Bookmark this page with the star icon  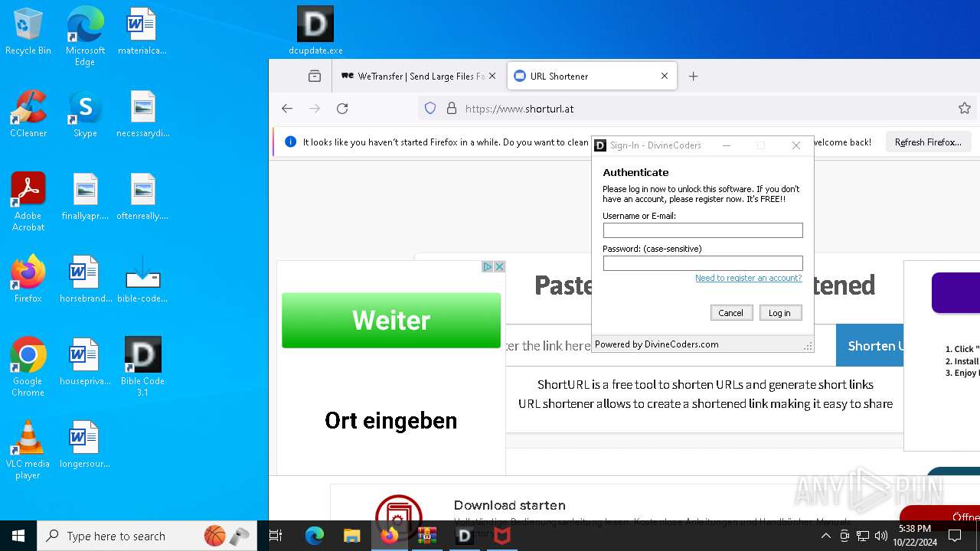pyautogui.click(x=965, y=109)
